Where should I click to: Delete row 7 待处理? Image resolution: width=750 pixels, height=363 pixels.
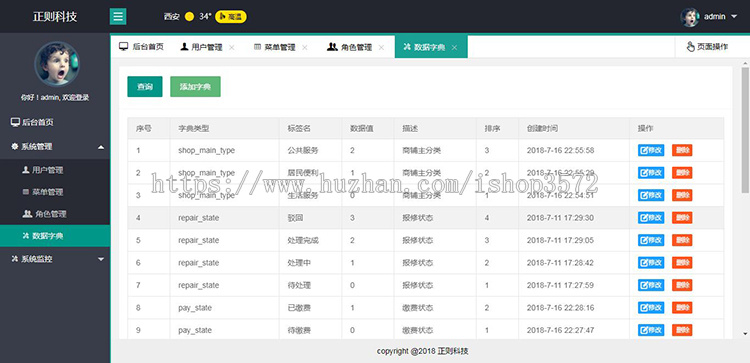pyautogui.click(x=682, y=285)
